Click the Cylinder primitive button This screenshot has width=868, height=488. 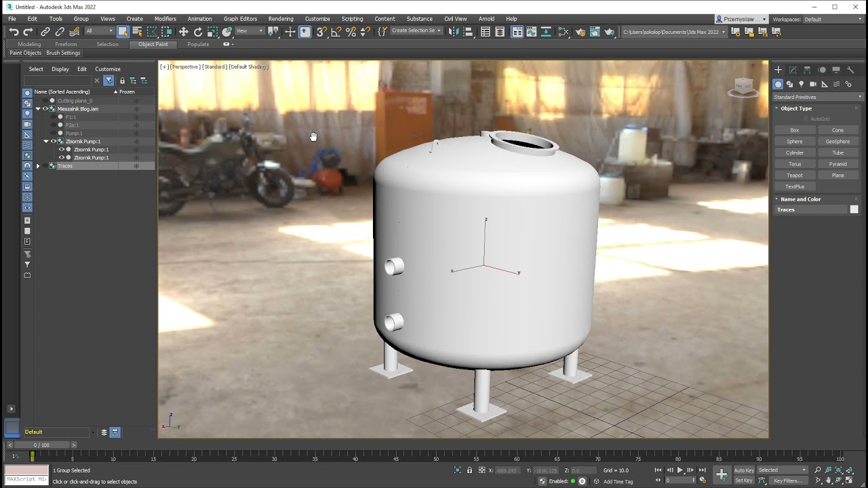[x=795, y=152]
